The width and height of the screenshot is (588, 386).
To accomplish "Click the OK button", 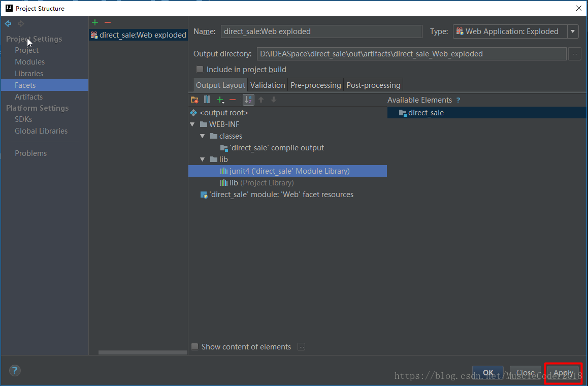I will point(488,373).
